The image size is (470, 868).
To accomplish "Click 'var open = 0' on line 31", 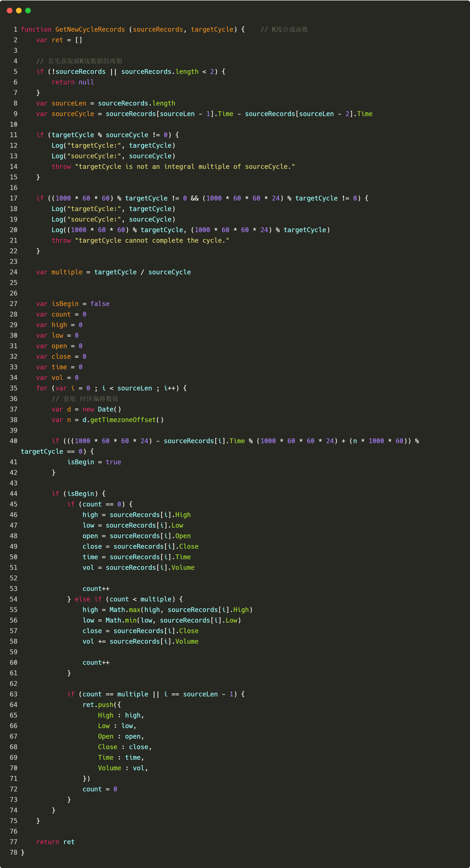I will coord(59,346).
